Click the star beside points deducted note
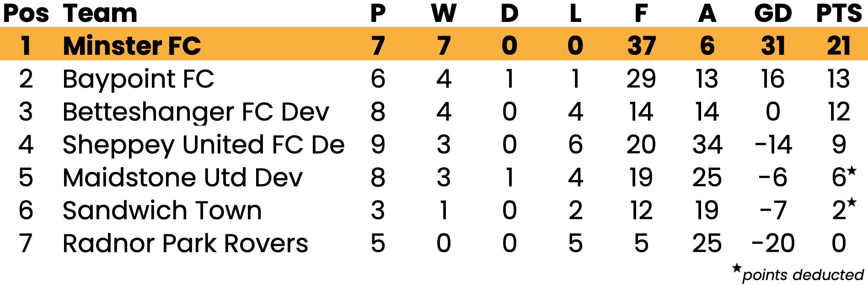868x286 pixels. tap(736, 268)
